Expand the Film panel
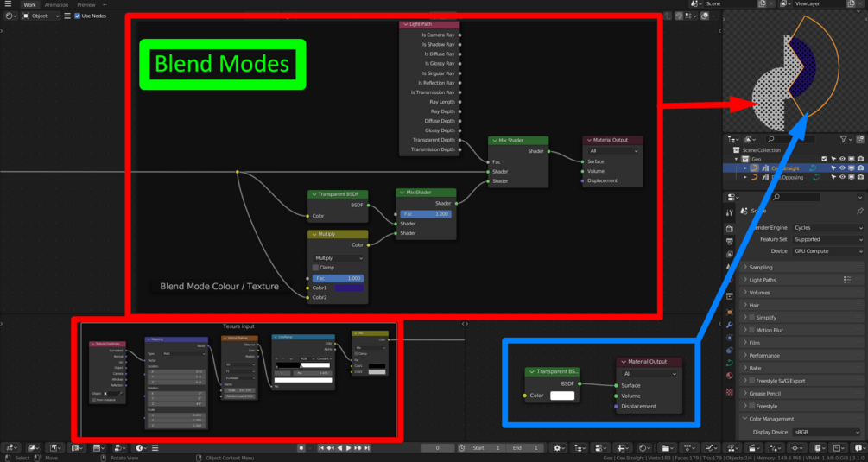This screenshot has width=868, height=462. (x=802, y=343)
